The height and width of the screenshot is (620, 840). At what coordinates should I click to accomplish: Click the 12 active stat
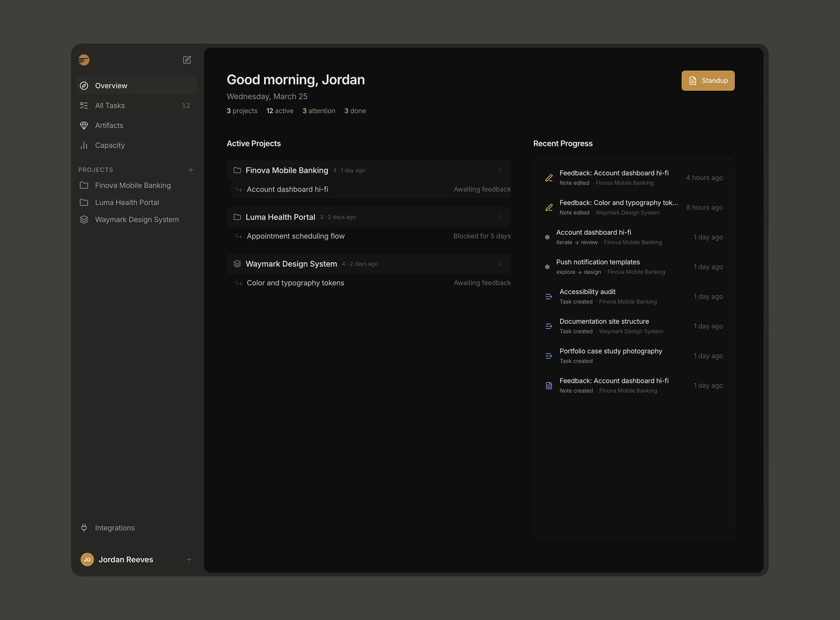[x=280, y=111]
